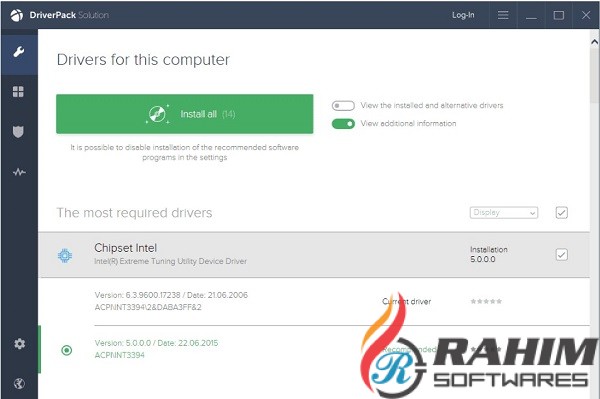Click the green ACPNNT3394 hardware ID text

[119, 355]
